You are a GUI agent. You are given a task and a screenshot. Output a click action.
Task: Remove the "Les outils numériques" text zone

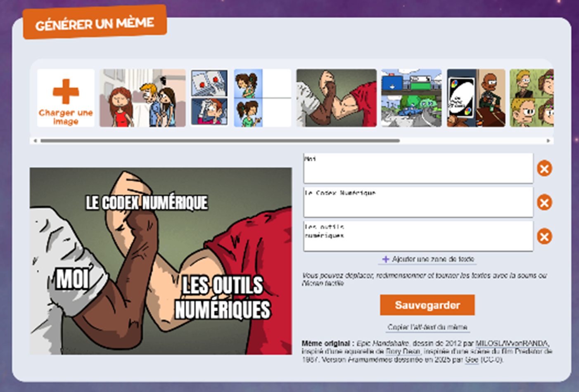pos(544,236)
